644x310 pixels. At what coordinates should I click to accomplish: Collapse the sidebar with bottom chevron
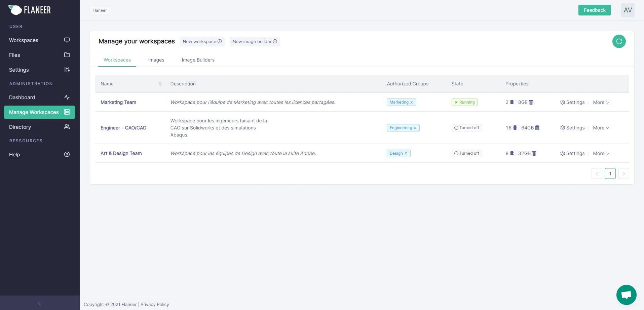pyautogui.click(x=39, y=303)
